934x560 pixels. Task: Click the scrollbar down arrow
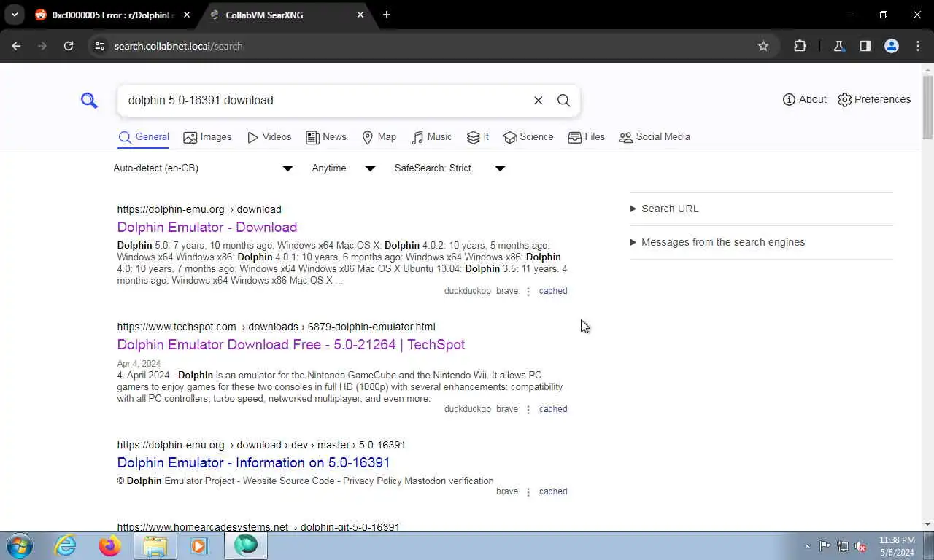click(927, 524)
